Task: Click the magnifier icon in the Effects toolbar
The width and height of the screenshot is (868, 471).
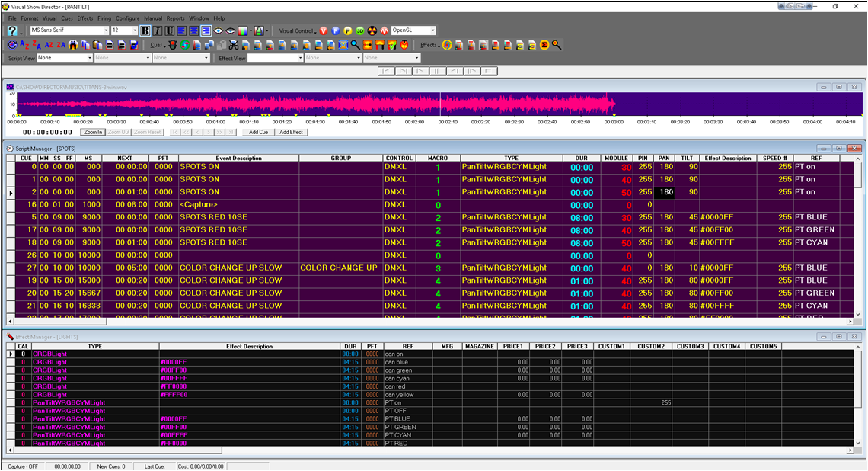Action: (557, 45)
